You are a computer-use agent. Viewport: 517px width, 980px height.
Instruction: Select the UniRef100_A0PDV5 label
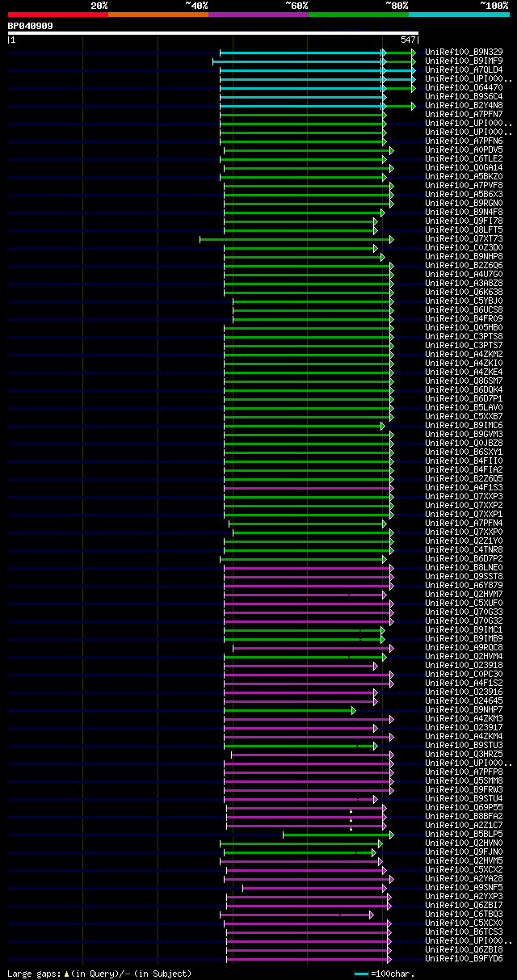point(464,150)
